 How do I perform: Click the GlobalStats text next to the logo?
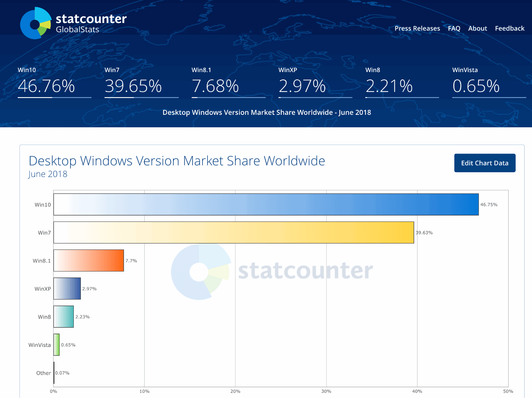tap(77, 30)
